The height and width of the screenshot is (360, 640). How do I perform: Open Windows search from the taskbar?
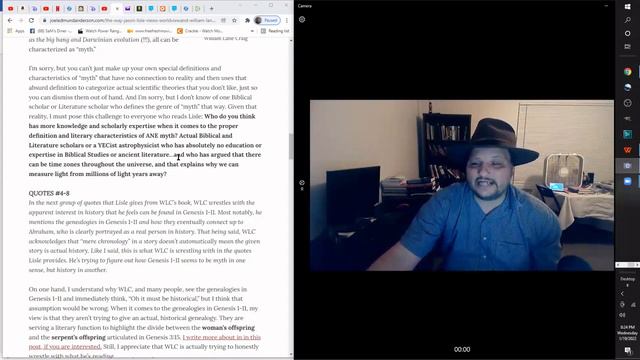click(627, 20)
